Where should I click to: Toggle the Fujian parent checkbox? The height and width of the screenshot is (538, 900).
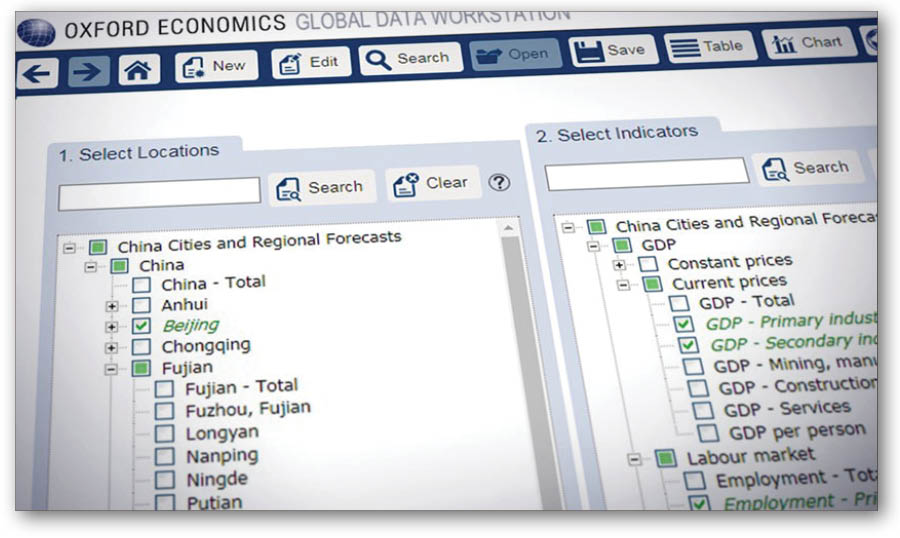click(141, 369)
